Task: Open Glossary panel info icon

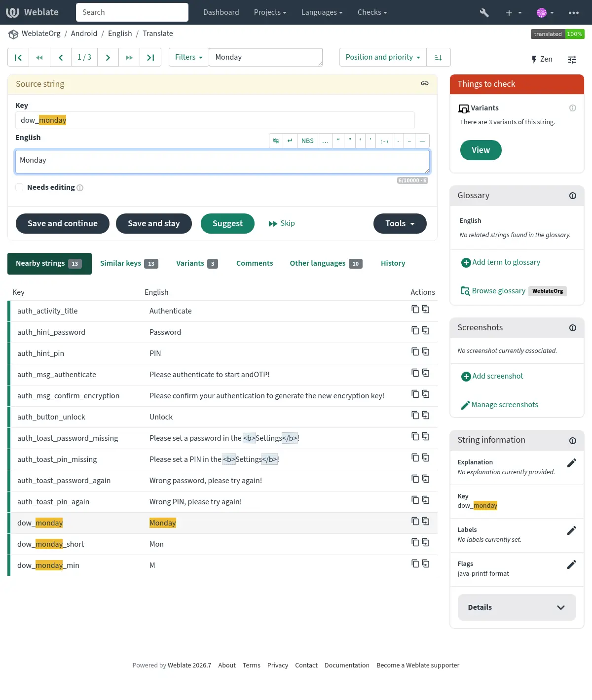Action: (573, 196)
